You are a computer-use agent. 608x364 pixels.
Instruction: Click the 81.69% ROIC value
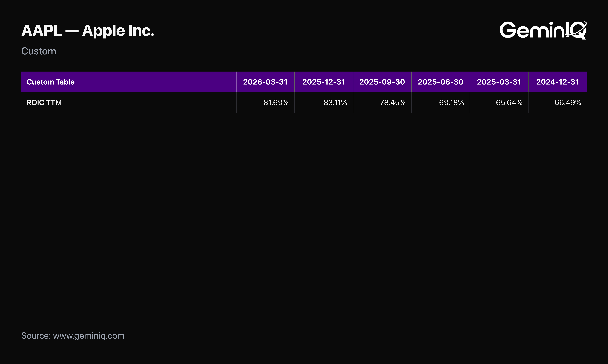tap(276, 103)
